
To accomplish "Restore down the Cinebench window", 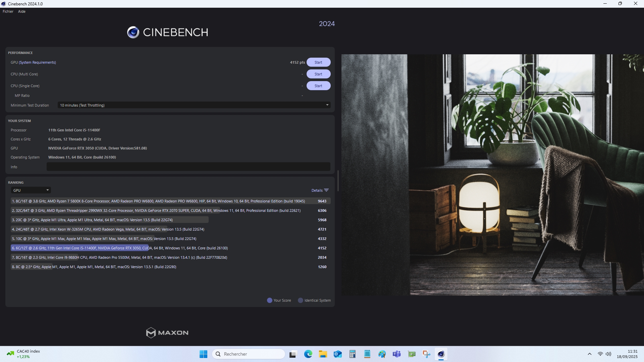I will pyautogui.click(x=620, y=4).
